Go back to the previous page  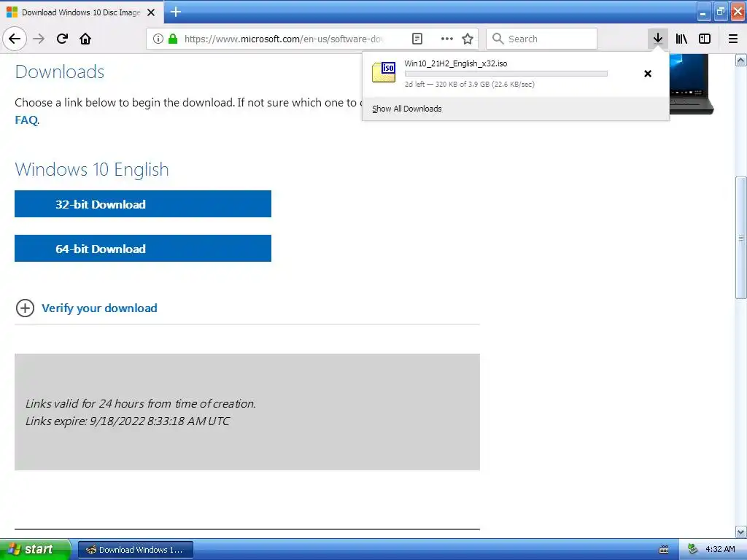click(15, 39)
